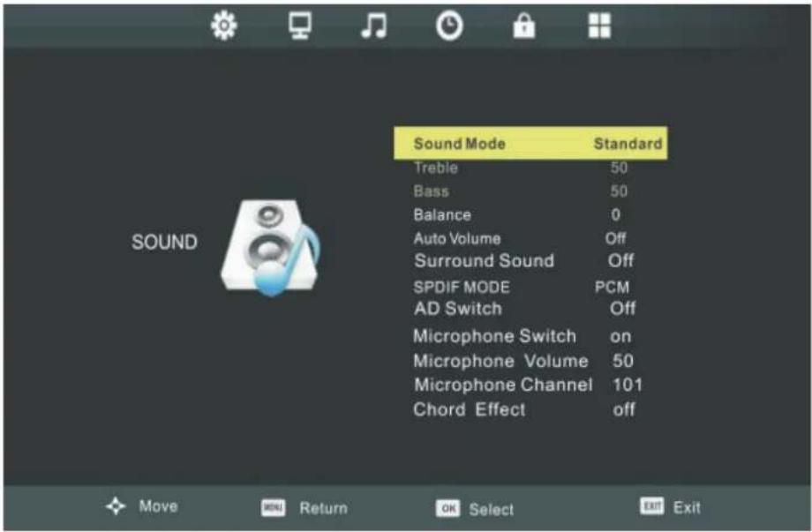Click the Surround Sound label
This screenshot has width=812, height=532.
point(485,261)
